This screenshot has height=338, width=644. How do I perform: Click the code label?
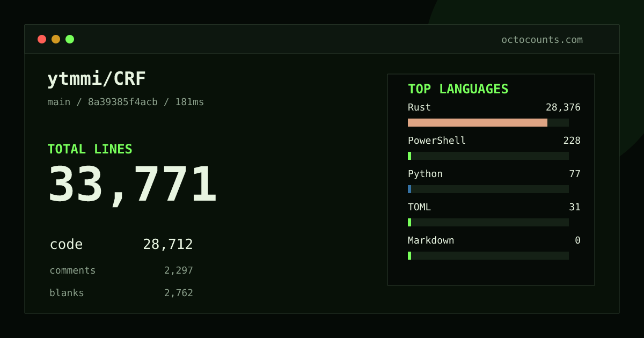(x=66, y=245)
